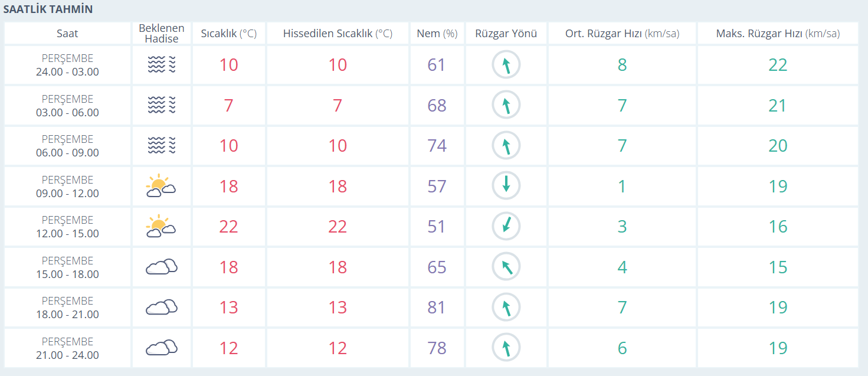
Task: Click the Saat column header
Action: tap(67, 34)
